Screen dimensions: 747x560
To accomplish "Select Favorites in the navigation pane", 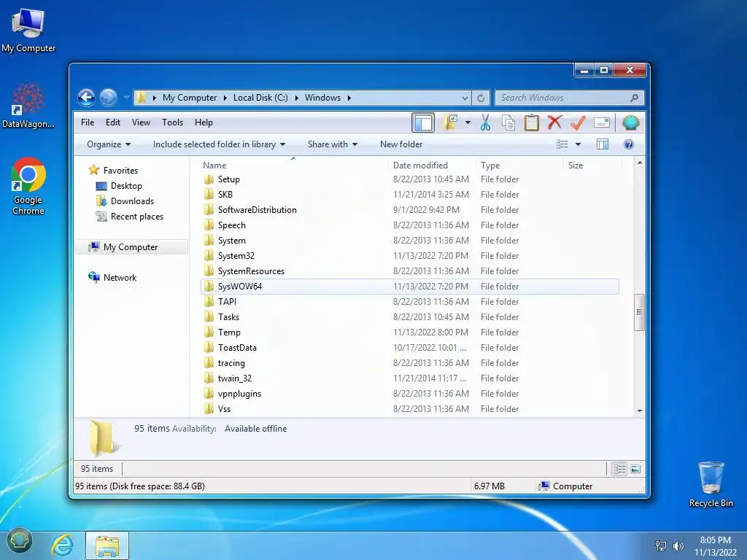I will click(x=120, y=171).
